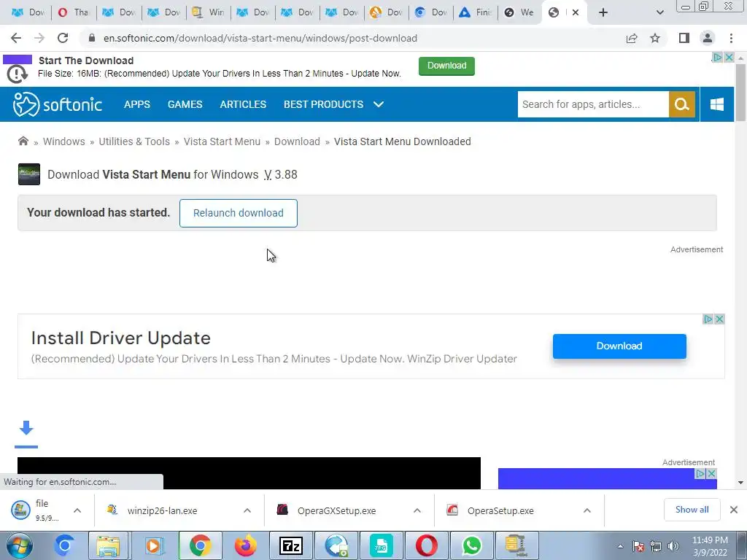Image resolution: width=747 pixels, height=560 pixels.
Task: Open the APPS menu
Action: coord(136,104)
